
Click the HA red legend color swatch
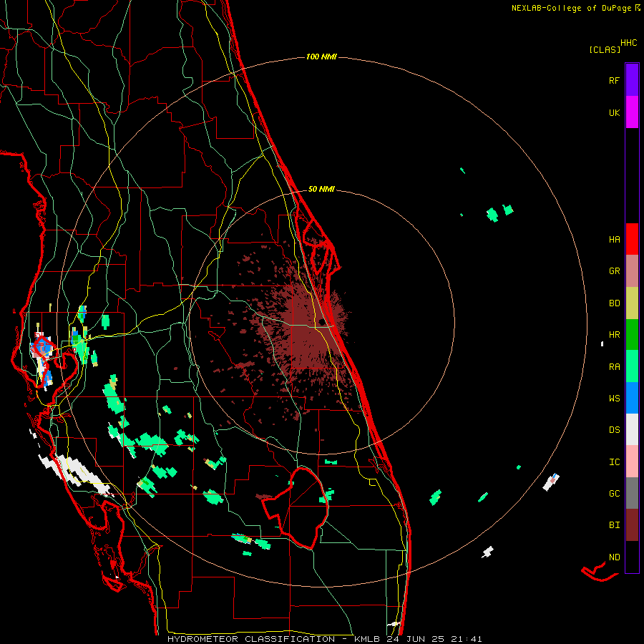pos(632,239)
